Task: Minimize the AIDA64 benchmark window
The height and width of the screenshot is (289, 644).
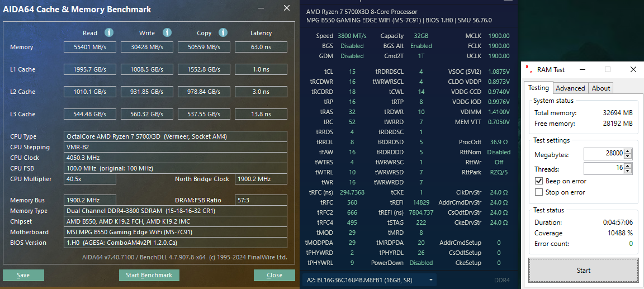Action: point(261,8)
